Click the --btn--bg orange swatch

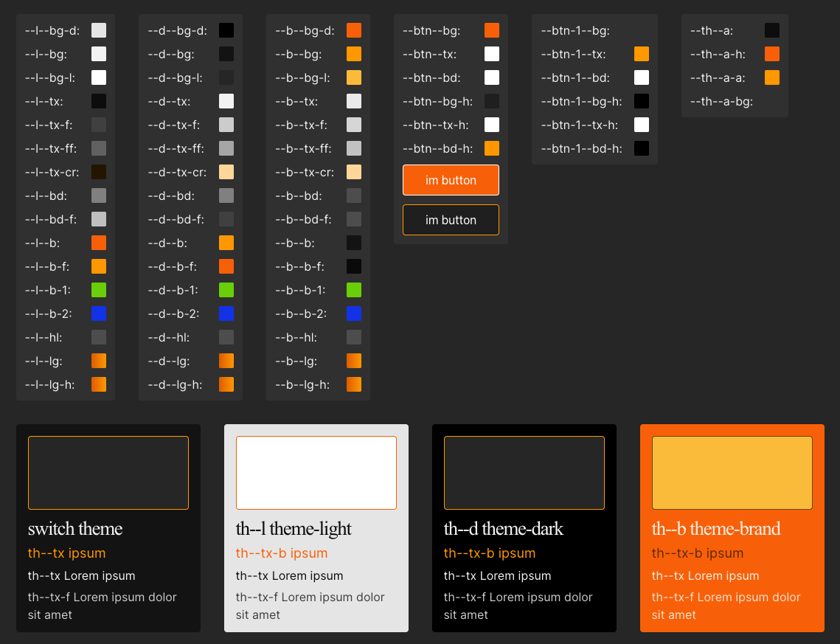coord(491,30)
